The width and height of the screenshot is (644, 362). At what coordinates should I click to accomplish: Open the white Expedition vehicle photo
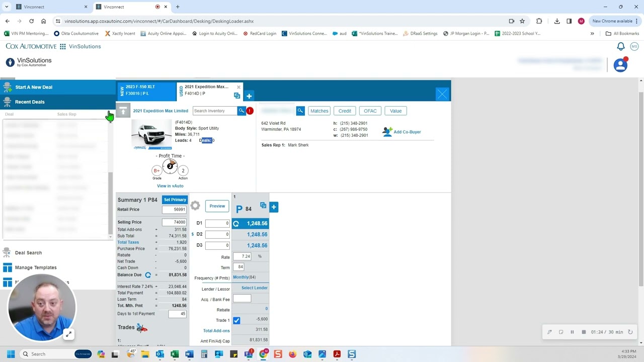pos(151,134)
